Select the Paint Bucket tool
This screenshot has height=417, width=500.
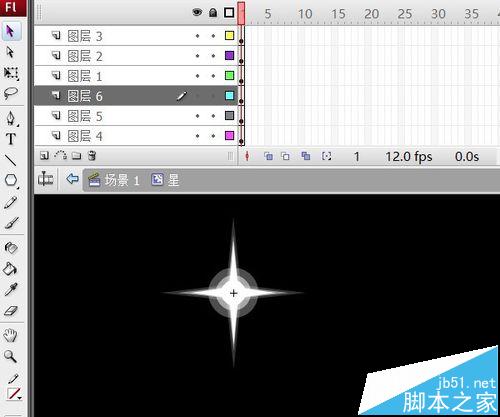pyautogui.click(x=10, y=269)
